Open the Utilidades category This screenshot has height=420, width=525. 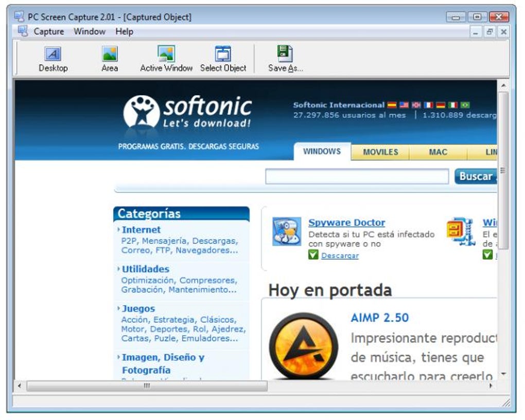point(145,269)
